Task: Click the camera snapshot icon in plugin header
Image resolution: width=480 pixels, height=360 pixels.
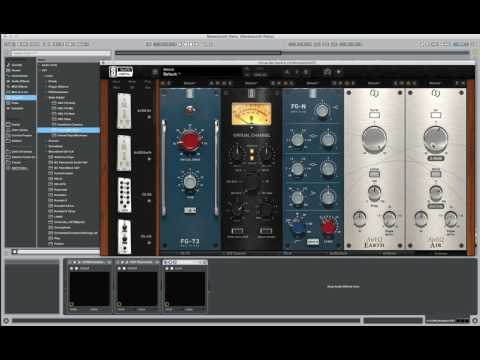Action: pos(327,72)
